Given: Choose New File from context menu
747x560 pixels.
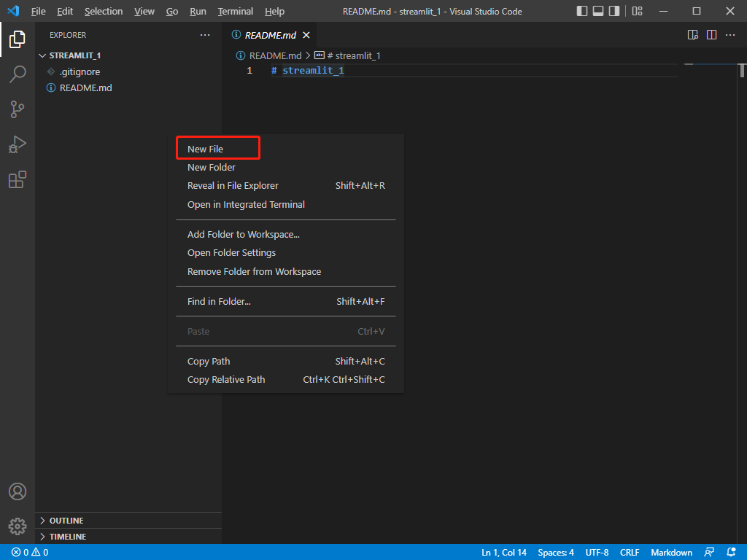Looking at the screenshot, I should 286,149.
